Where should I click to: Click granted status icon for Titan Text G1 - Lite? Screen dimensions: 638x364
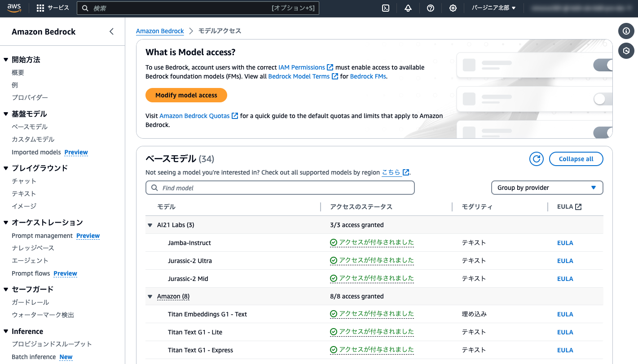[x=334, y=332]
